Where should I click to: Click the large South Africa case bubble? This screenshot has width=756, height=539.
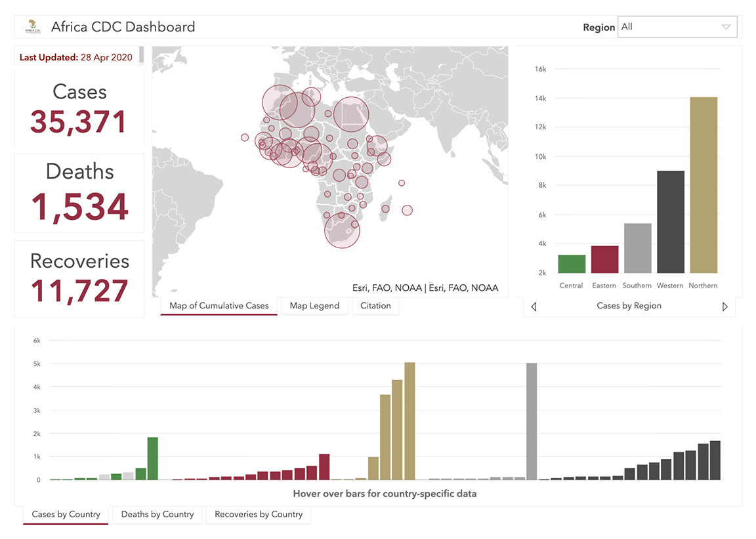(x=343, y=230)
